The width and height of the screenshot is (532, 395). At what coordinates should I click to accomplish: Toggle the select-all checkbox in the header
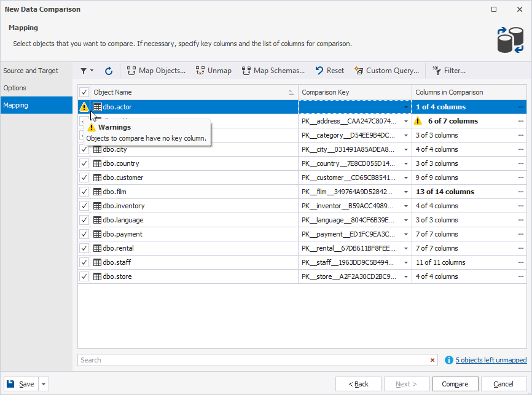coord(84,92)
